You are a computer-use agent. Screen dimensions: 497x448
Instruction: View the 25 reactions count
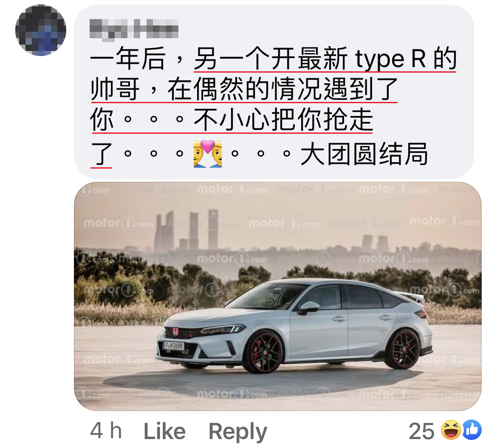pyautogui.click(x=421, y=431)
